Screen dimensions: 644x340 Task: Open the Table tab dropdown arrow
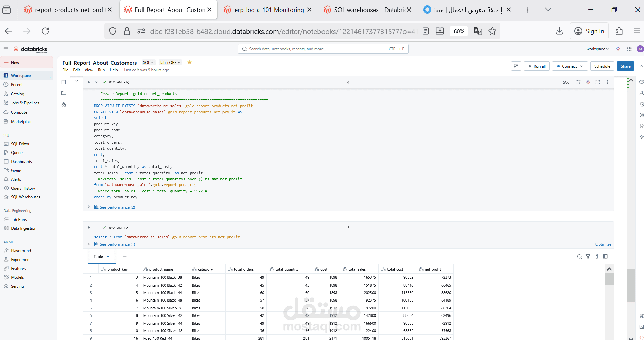coord(108,257)
